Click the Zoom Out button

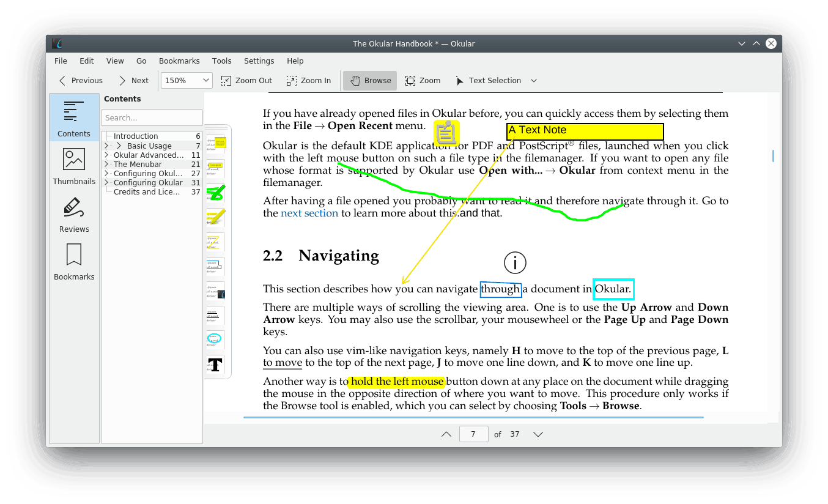(246, 81)
